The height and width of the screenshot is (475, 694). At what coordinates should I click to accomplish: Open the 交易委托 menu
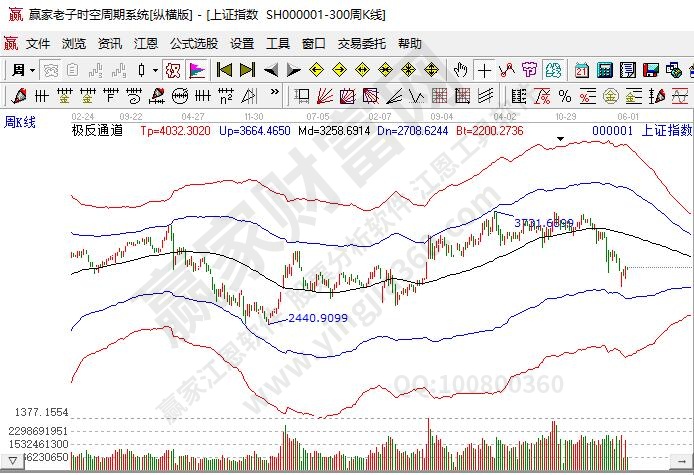click(361, 44)
